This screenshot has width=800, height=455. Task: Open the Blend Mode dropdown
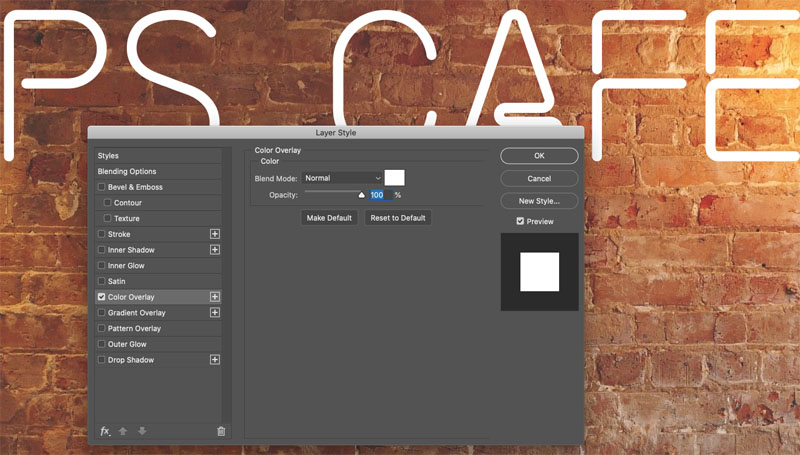tap(342, 178)
